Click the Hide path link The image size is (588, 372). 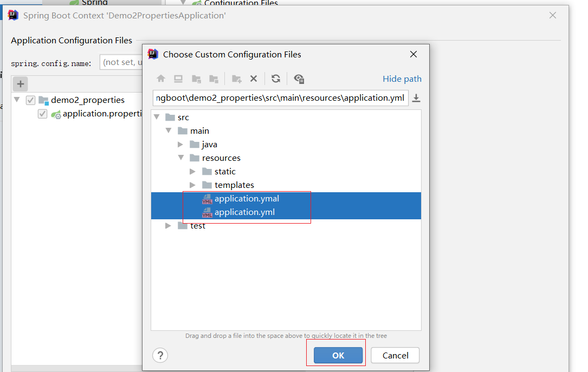[402, 79]
